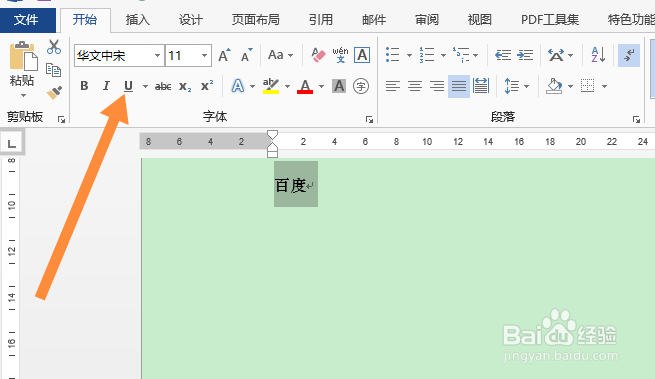Viewport: 655px width, 379px height.
Task: Open the Shading color dropdown arrow
Action: pyautogui.click(x=571, y=86)
